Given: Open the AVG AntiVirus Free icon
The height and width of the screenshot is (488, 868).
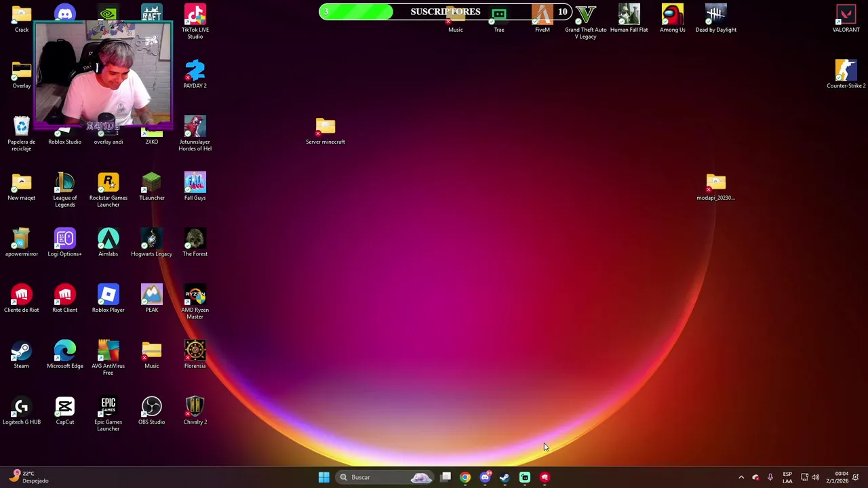Looking at the screenshot, I should point(108,358).
